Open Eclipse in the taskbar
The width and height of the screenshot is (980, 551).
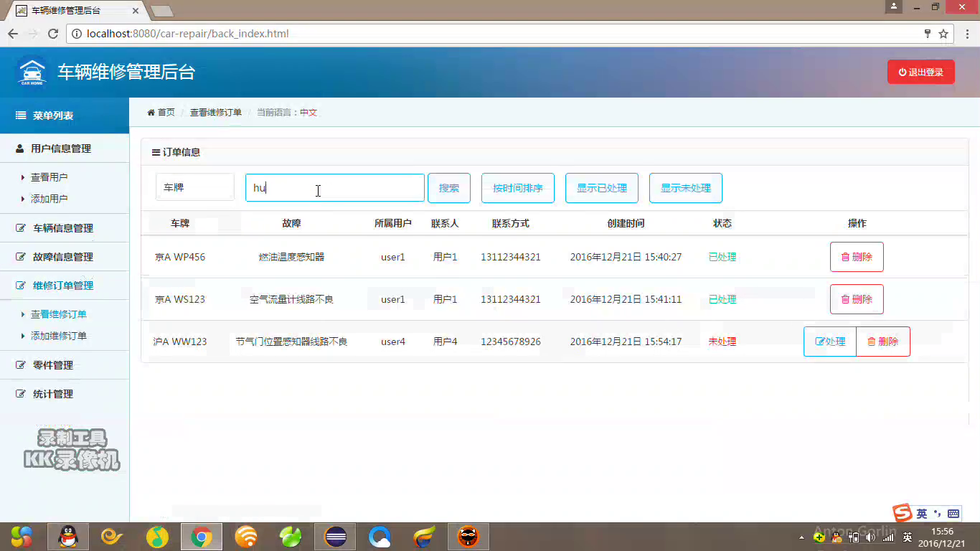coord(335,537)
